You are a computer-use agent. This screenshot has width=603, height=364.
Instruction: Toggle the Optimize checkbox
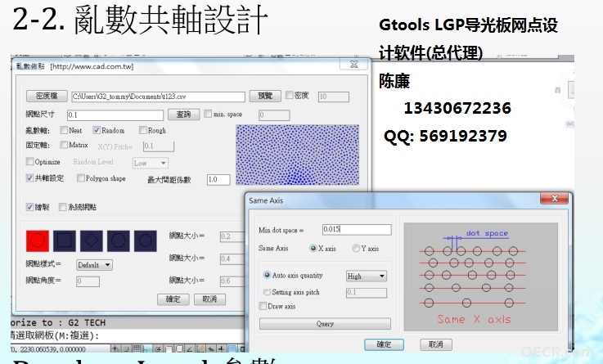point(29,161)
